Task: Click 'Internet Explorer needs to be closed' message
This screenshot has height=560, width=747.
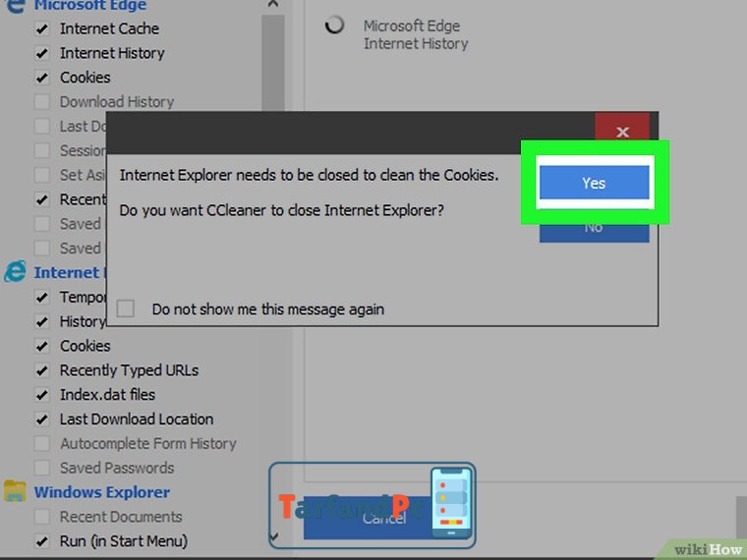Action: tap(309, 175)
